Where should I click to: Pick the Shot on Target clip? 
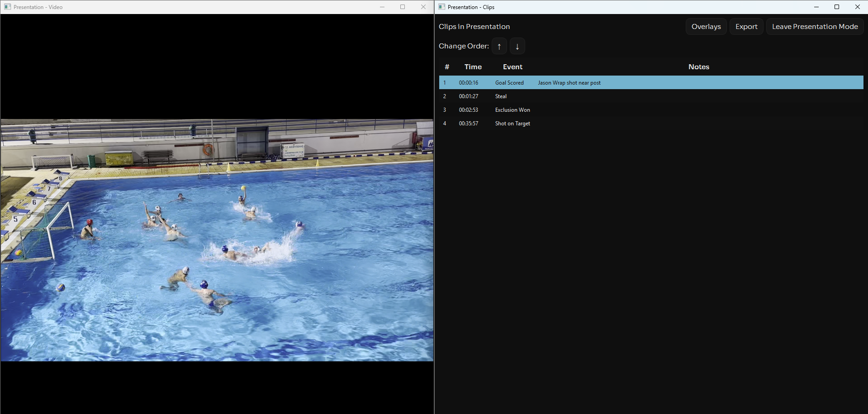(512, 124)
